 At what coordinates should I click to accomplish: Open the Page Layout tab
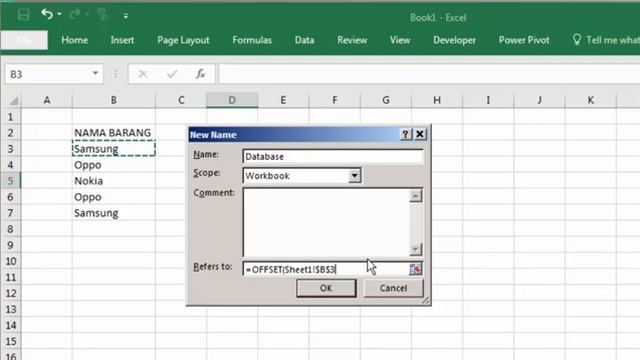tap(183, 40)
